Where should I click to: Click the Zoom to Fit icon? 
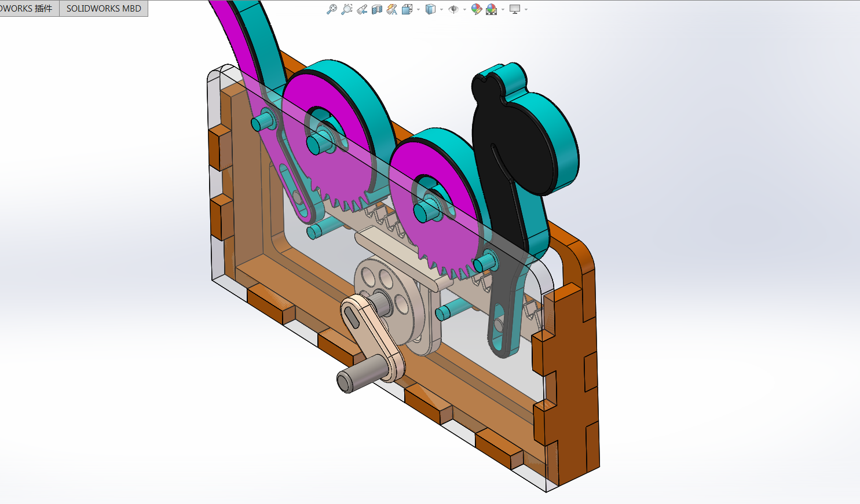click(x=332, y=9)
